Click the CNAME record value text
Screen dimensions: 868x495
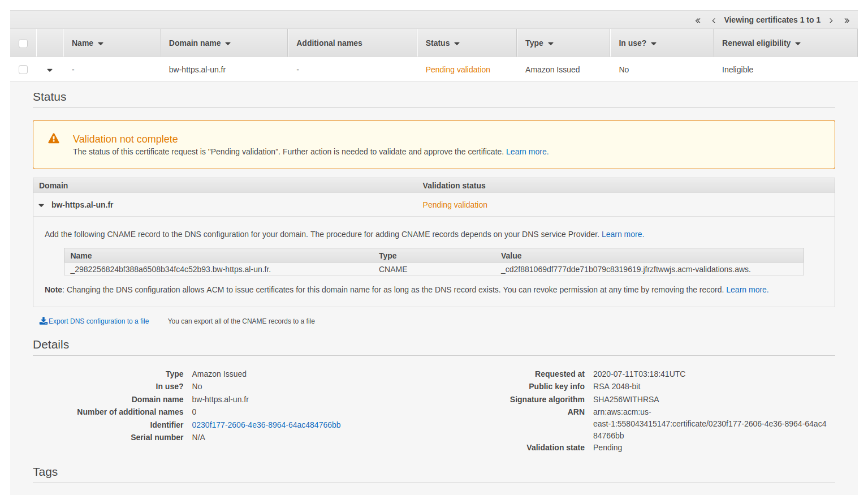(x=625, y=269)
